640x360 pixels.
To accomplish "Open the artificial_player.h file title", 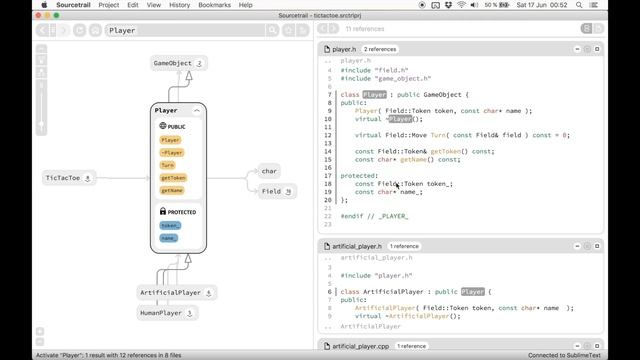I will 357,247.
